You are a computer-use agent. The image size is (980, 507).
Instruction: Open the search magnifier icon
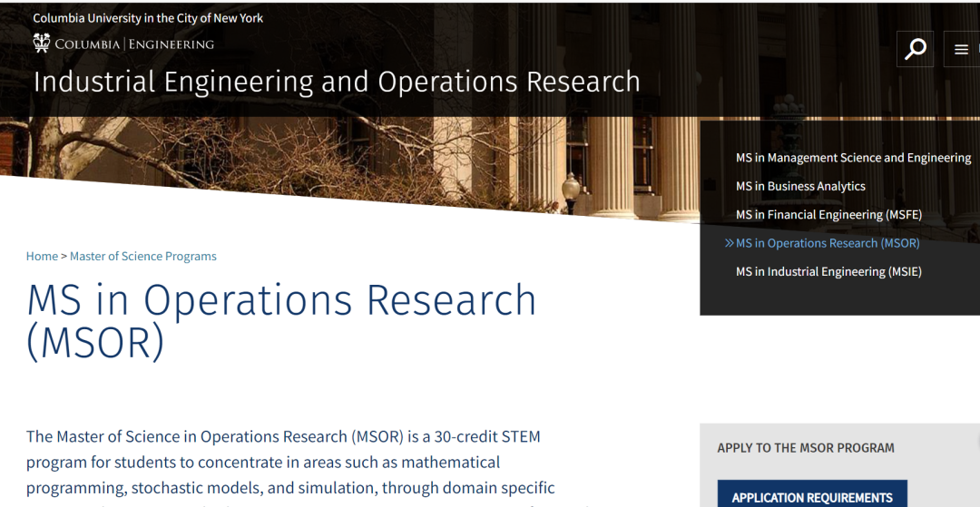[x=915, y=49]
